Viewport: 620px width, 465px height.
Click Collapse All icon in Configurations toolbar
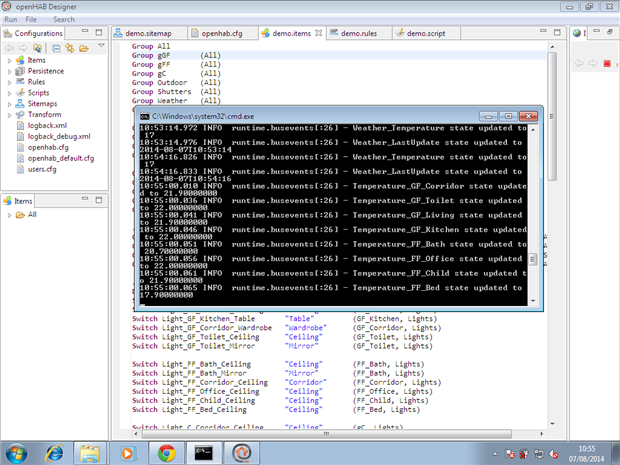[x=56, y=47]
